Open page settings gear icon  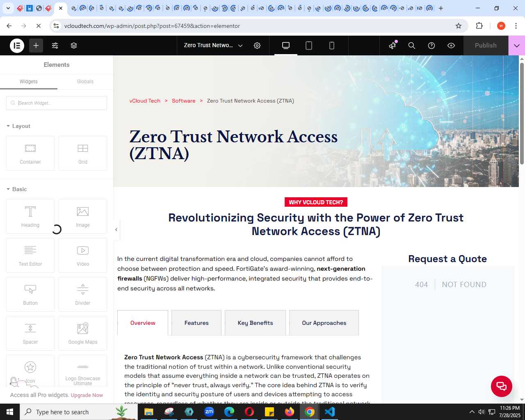[x=257, y=46]
